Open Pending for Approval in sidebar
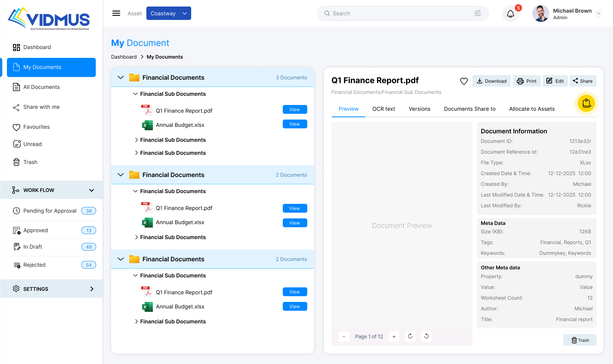Viewport: 613px width, 364px height. point(50,211)
